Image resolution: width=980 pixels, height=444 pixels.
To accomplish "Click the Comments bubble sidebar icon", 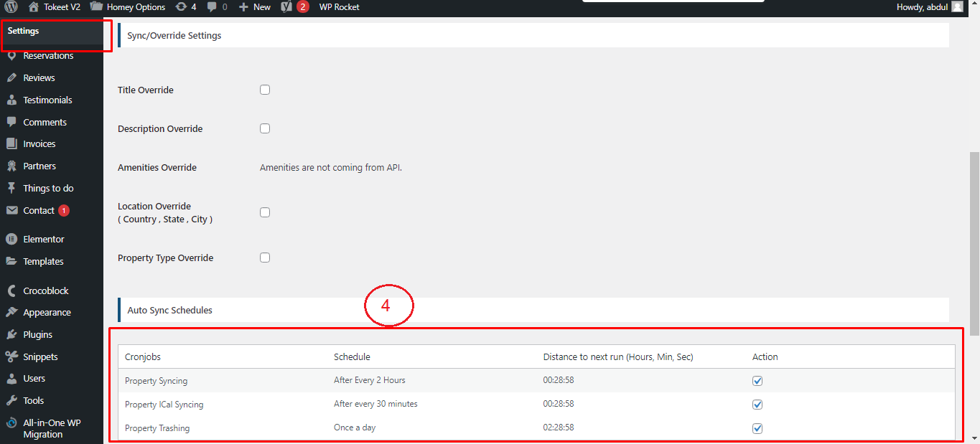I will pyautogui.click(x=11, y=122).
